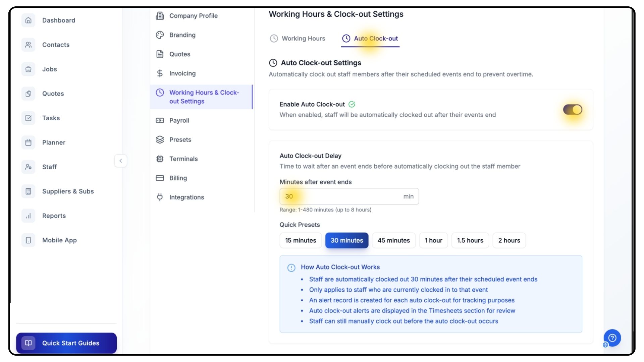This screenshot has height=362, width=644.
Task: Click the Dashboard home icon
Action: click(29, 20)
